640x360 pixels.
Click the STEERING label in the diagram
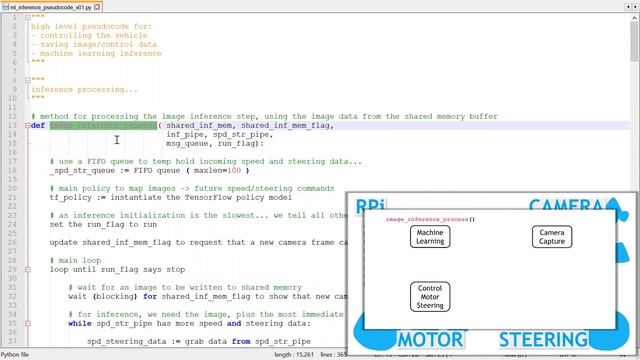[x=544, y=340]
